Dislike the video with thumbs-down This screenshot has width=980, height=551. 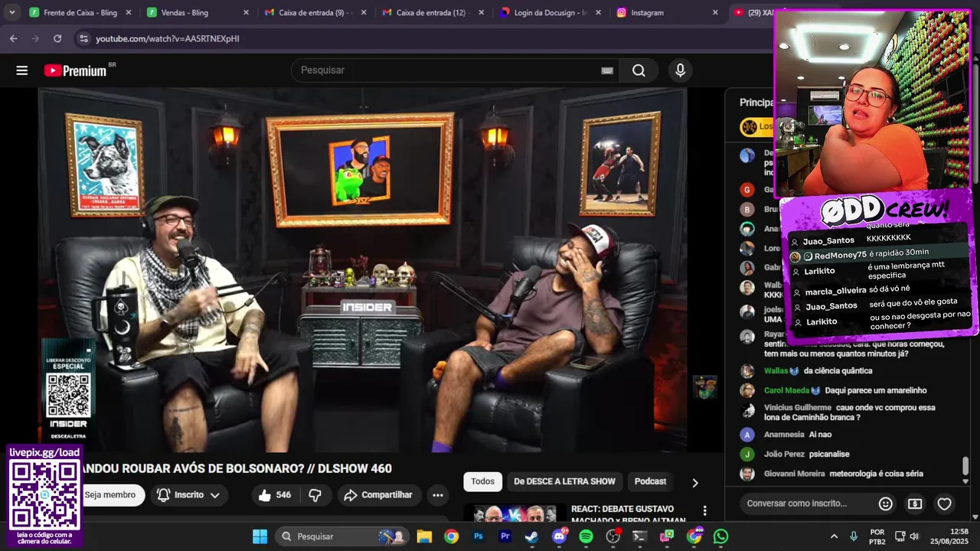click(315, 495)
